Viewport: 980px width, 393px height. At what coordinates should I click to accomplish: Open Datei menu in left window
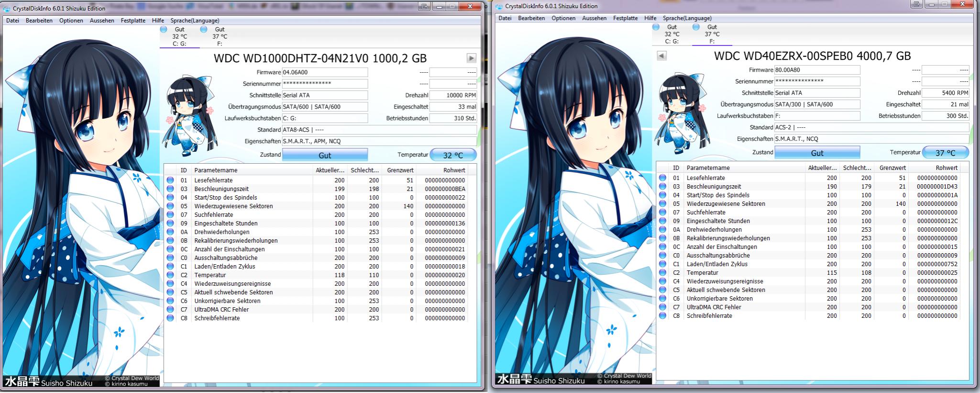pyautogui.click(x=12, y=21)
